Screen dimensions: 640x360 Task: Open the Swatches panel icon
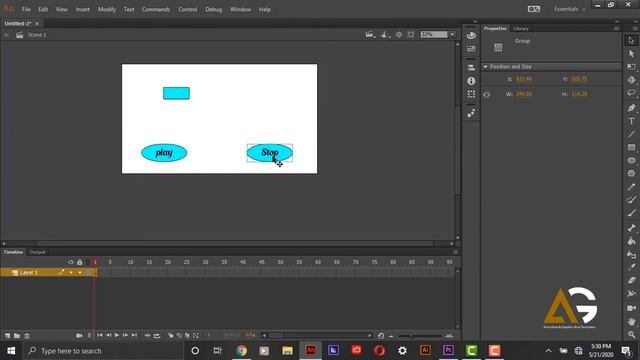(x=471, y=49)
